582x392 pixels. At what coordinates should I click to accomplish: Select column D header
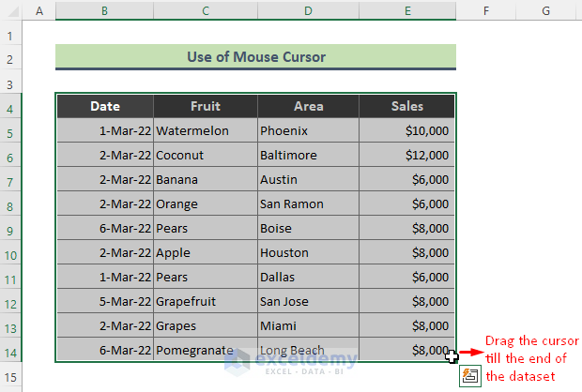(x=308, y=11)
